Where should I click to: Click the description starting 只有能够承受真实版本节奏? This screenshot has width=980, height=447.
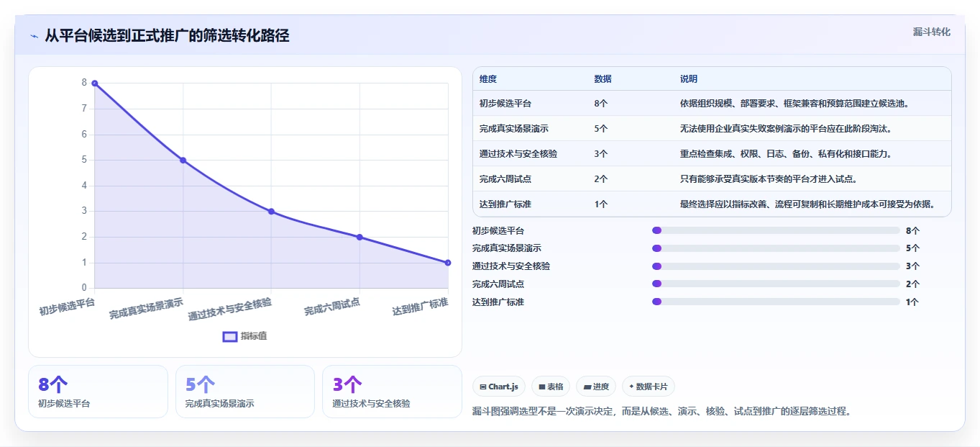(x=768, y=179)
